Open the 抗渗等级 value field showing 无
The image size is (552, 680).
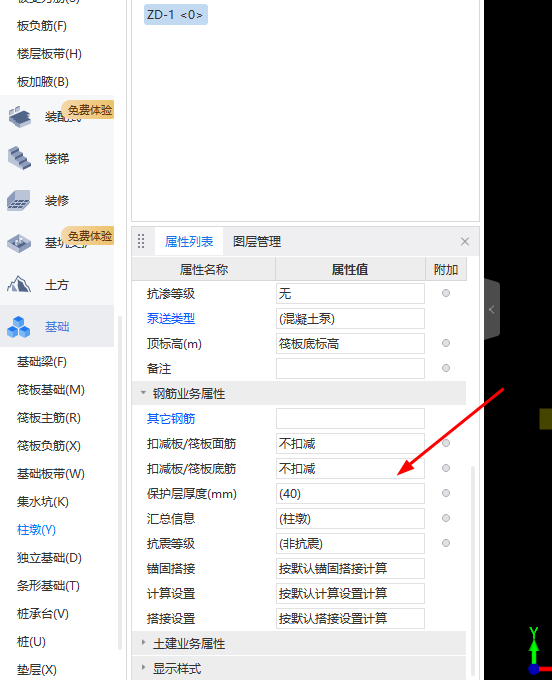point(350,294)
